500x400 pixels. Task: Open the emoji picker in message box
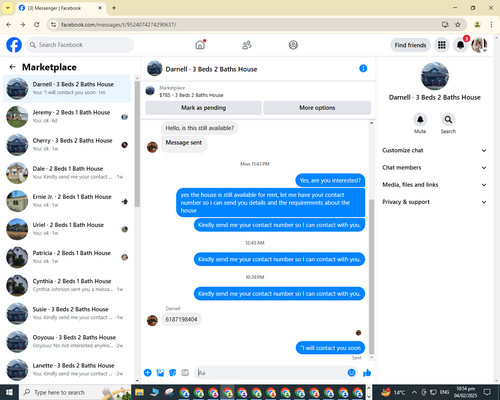pyautogui.click(x=351, y=373)
